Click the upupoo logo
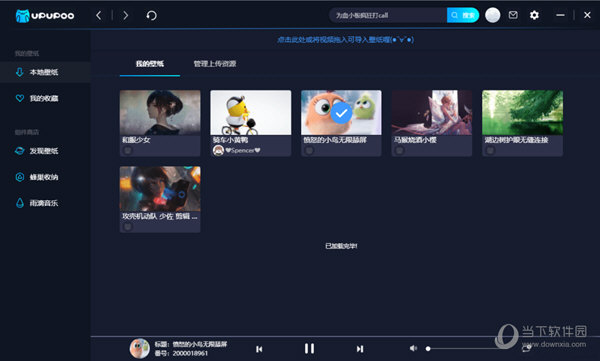The image size is (600, 361). (x=45, y=16)
